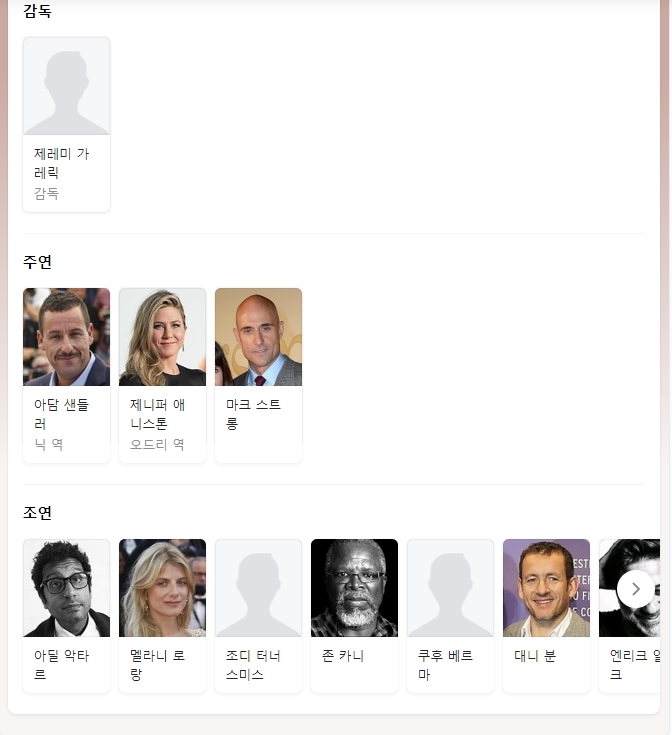Open the black-and-white photo above 아딜 악타르
The image size is (672, 735).
(67, 588)
